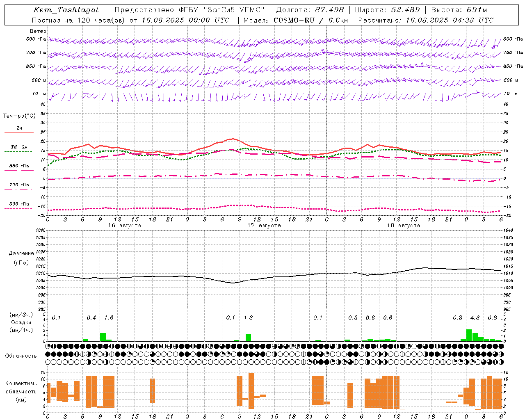Click the precipitation value 4.3
Screen dimensions: 525x420
tap(475, 318)
